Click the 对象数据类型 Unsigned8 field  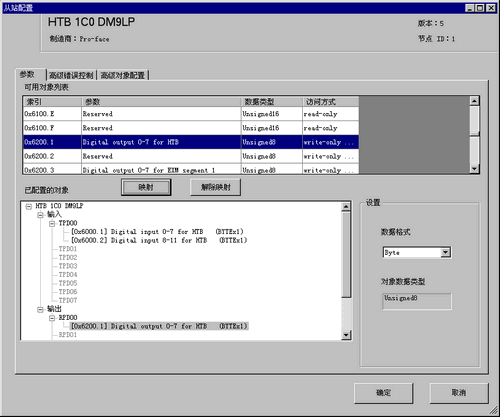click(x=417, y=301)
